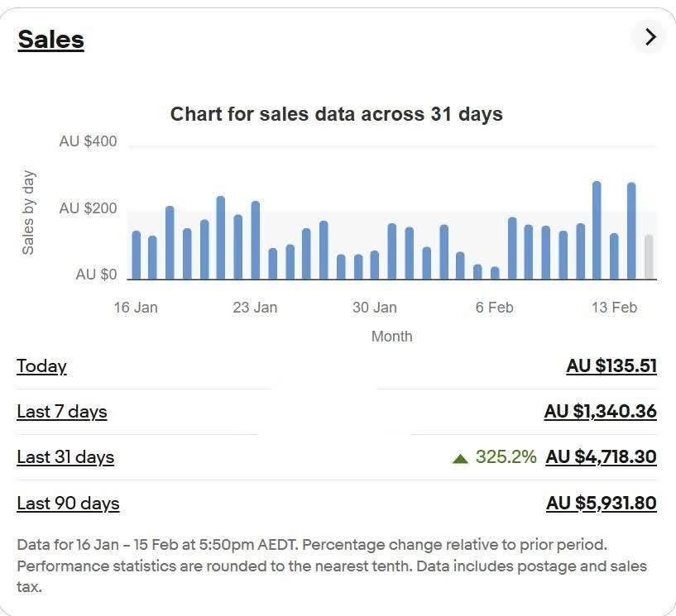The width and height of the screenshot is (676, 616).
Task: Open the Today sales link
Action: coord(41,366)
